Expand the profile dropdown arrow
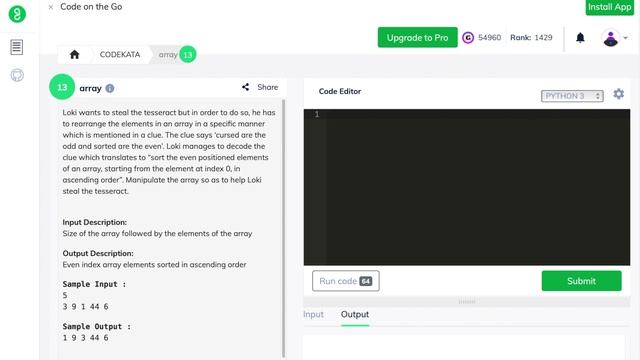The height and width of the screenshot is (360, 640). 625,38
